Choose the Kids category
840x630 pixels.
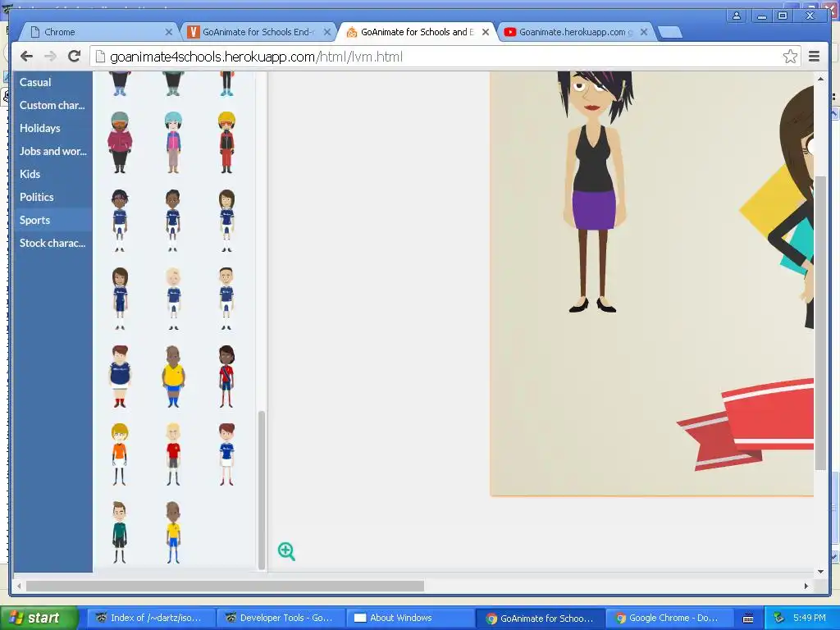(53, 174)
